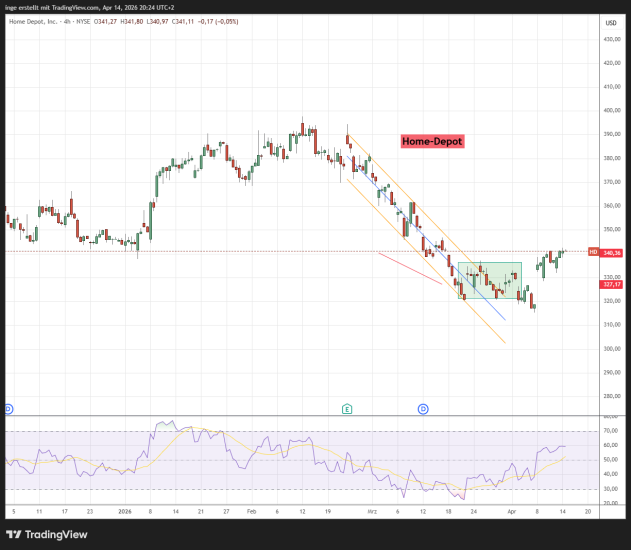The height and width of the screenshot is (550, 631).
Task: Click the green earnings 'E' marker
Action: [x=346, y=409]
